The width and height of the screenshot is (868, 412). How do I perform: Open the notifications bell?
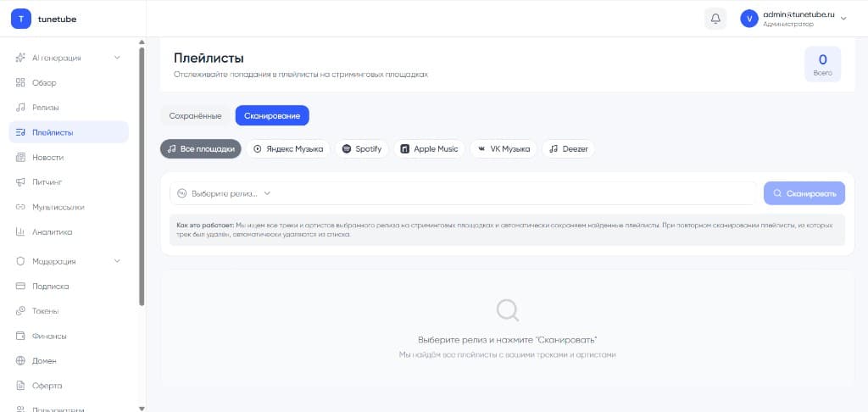pyautogui.click(x=715, y=19)
